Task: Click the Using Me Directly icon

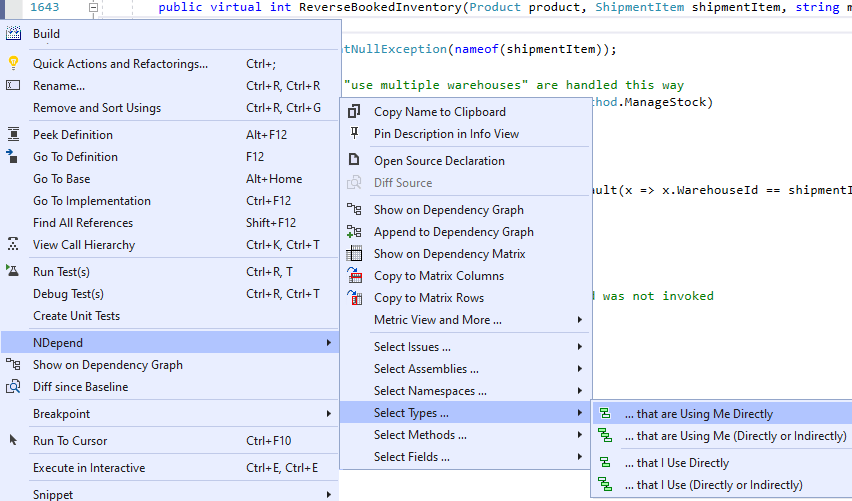Action: (605, 414)
